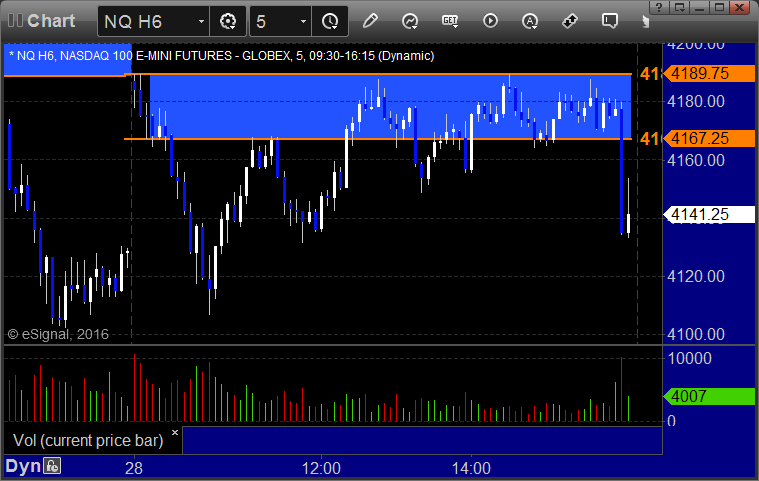Screen dimensions: 759x481
Task: Maximize the chart window
Action: click(719, 7)
